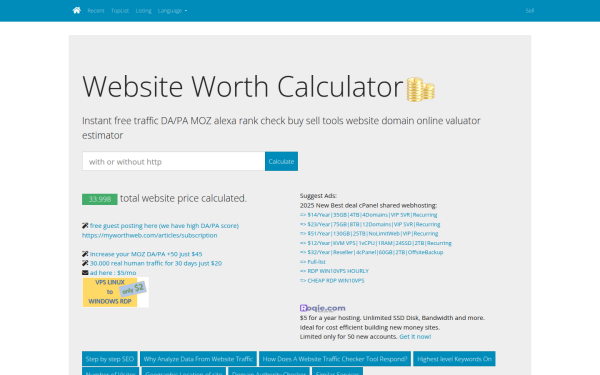Click the hammer icon beside human traffic offer

[x=85, y=263]
